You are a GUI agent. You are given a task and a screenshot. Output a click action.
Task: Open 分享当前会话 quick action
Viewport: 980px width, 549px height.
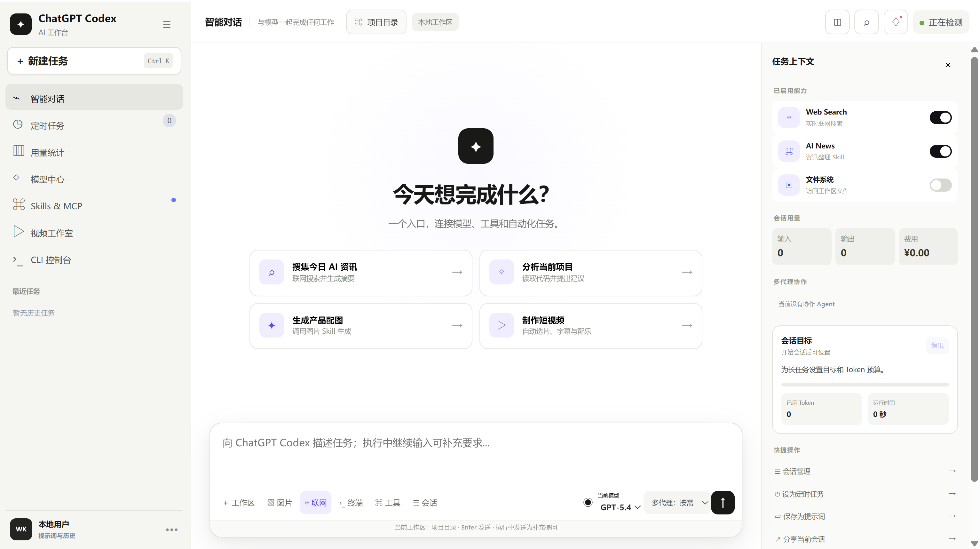[865, 539]
